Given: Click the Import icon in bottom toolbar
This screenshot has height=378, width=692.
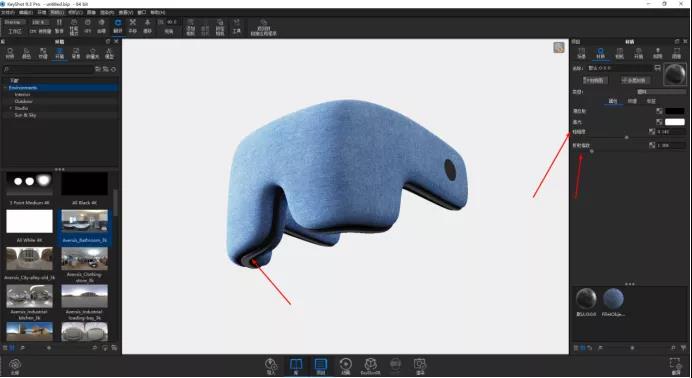Looking at the screenshot, I should click(x=271, y=366).
